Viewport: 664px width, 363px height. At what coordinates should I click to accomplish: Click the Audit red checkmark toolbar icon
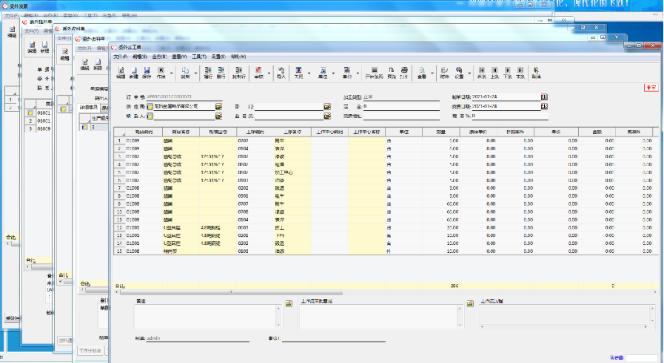[258, 72]
